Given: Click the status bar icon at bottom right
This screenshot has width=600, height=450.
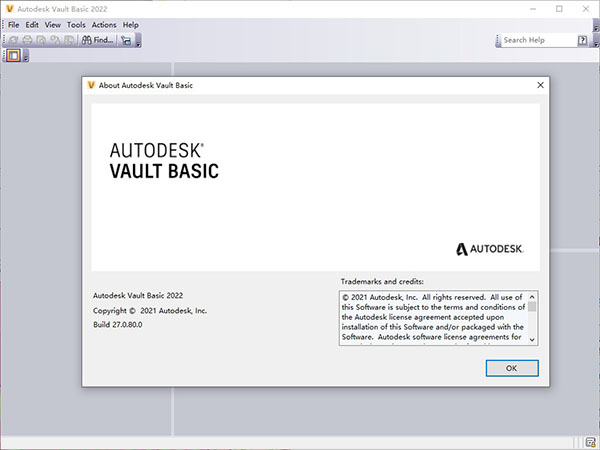Looking at the screenshot, I should click(x=591, y=442).
